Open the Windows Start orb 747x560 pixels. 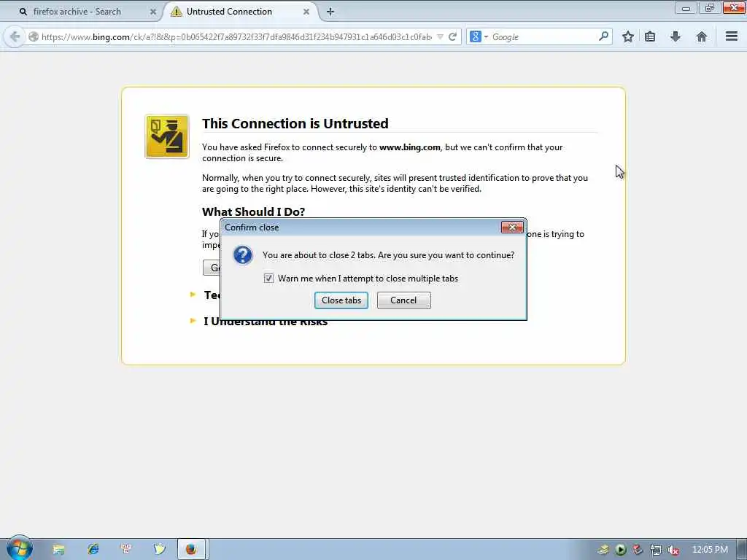coord(19,548)
